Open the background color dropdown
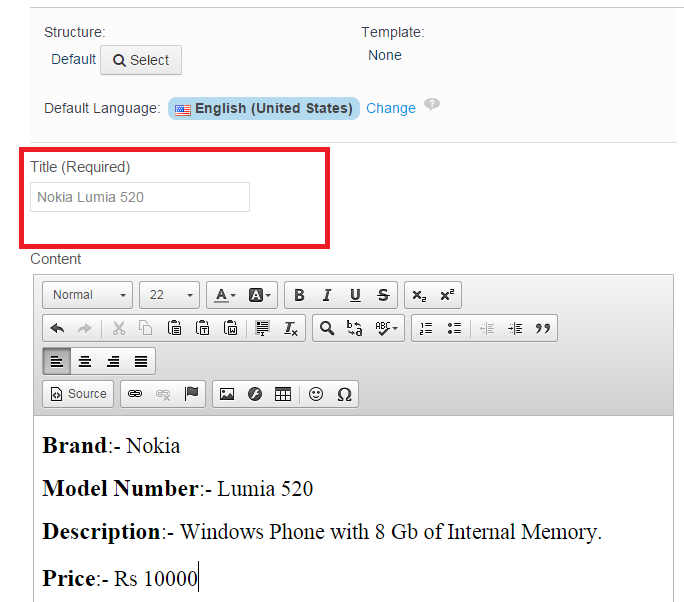 click(x=260, y=295)
